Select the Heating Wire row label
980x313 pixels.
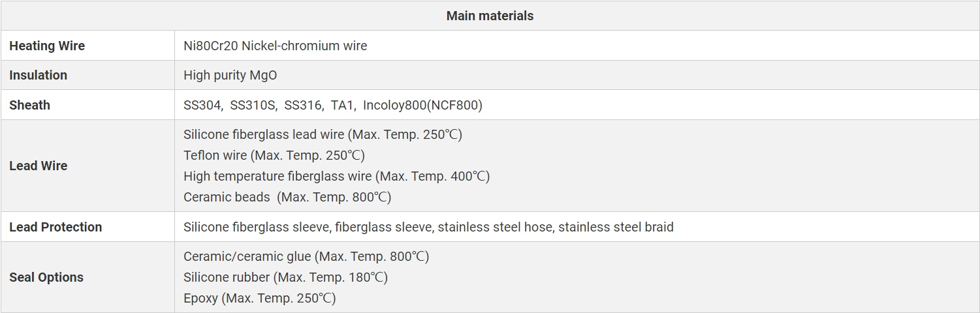click(47, 46)
